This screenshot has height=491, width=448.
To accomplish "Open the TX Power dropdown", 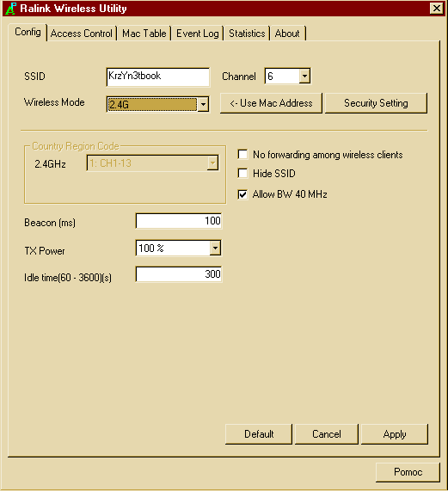I will click(x=215, y=248).
